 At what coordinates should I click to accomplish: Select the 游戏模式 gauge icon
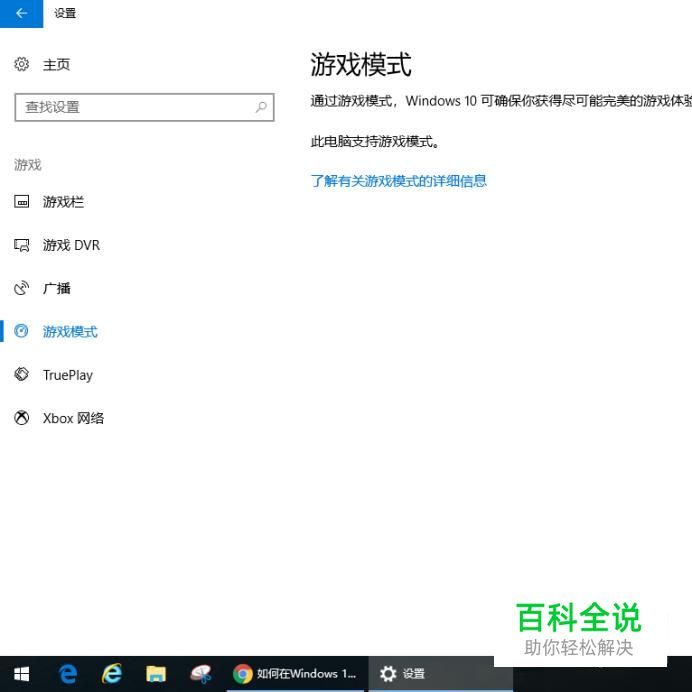click(21, 331)
